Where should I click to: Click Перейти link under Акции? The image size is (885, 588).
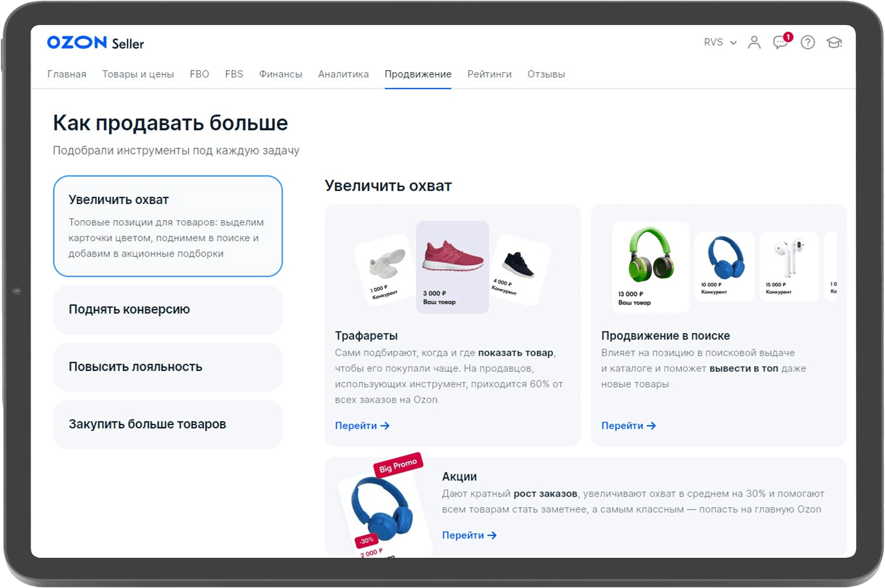pyautogui.click(x=469, y=535)
